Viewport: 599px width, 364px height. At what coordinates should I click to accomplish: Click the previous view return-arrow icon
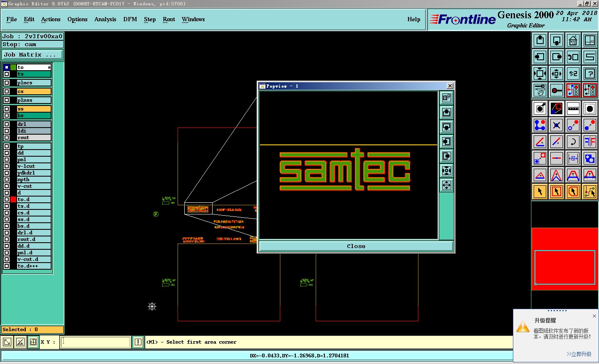click(x=573, y=57)
